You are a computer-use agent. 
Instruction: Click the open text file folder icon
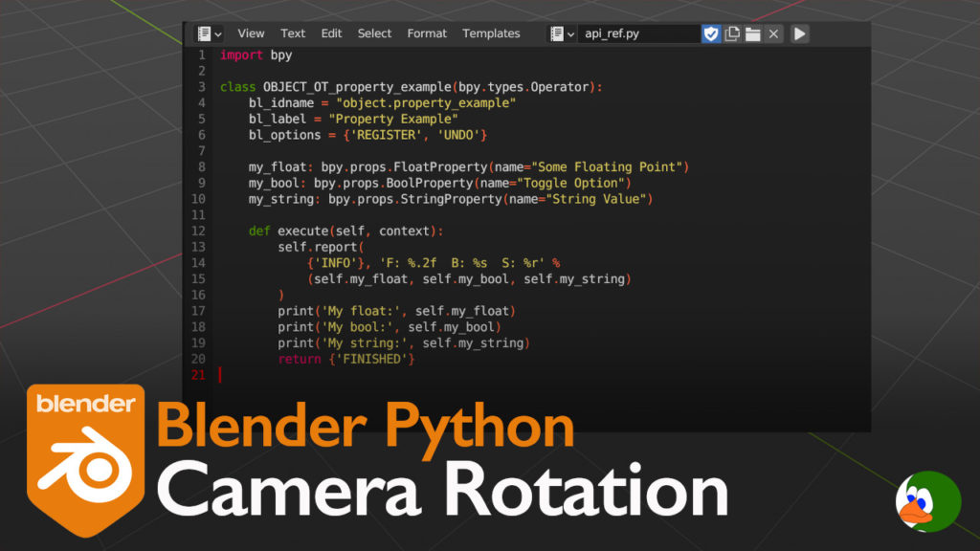pyautogui.click(x=753, y=33)
